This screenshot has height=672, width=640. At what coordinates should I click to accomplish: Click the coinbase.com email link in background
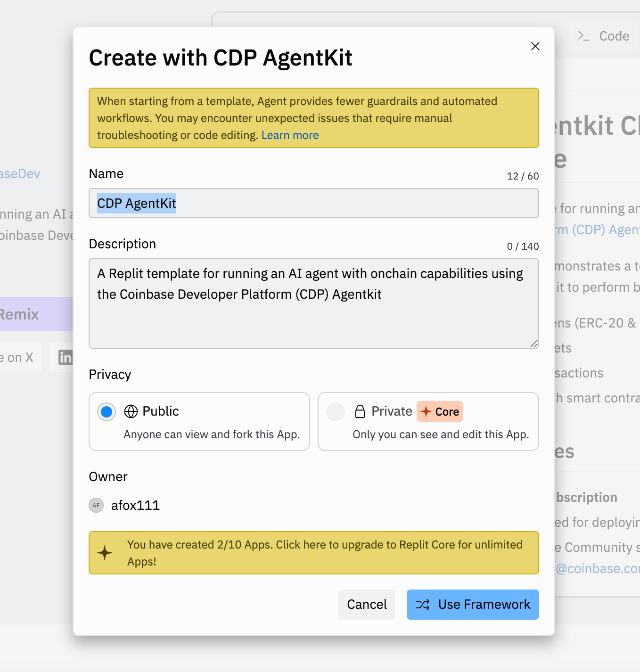tap(598, 569)
